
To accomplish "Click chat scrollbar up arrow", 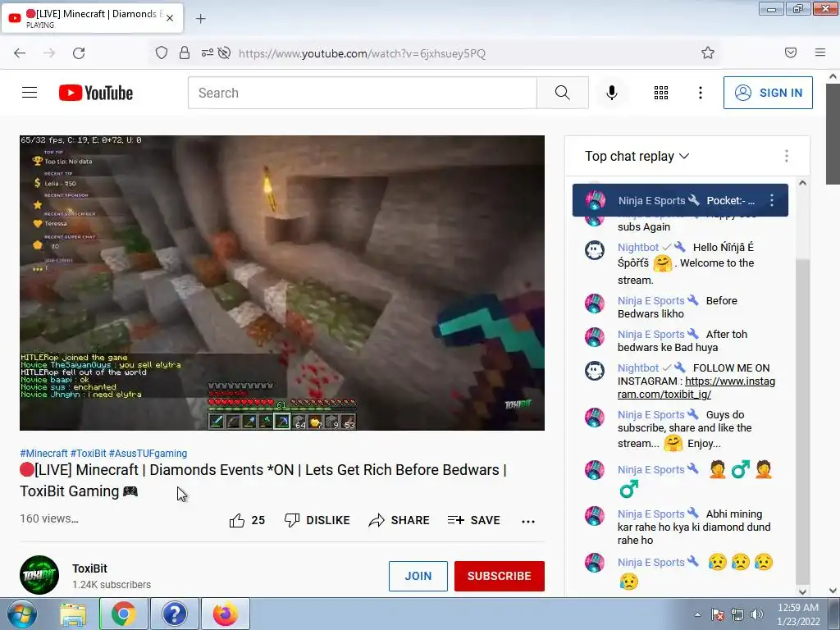I will point(802,183).
